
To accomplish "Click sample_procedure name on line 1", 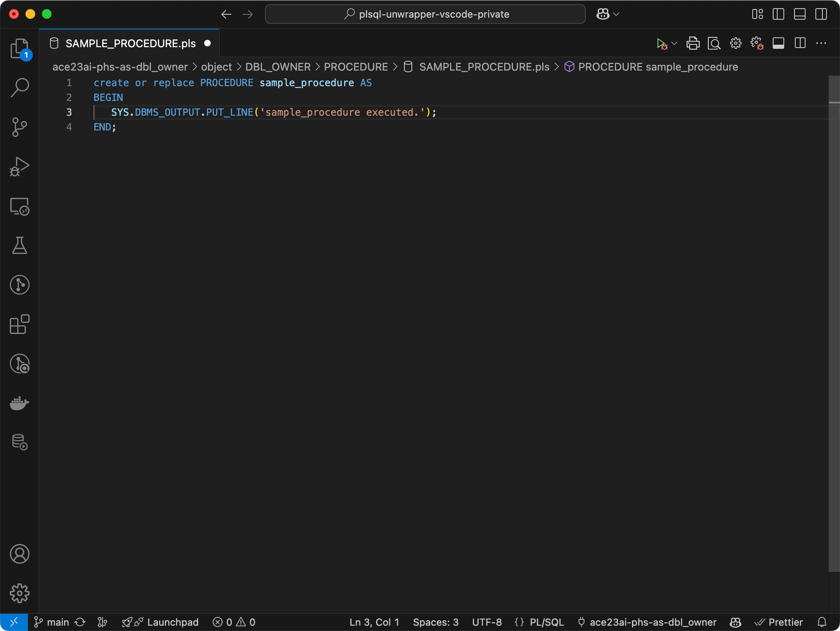I will [307, 83].
